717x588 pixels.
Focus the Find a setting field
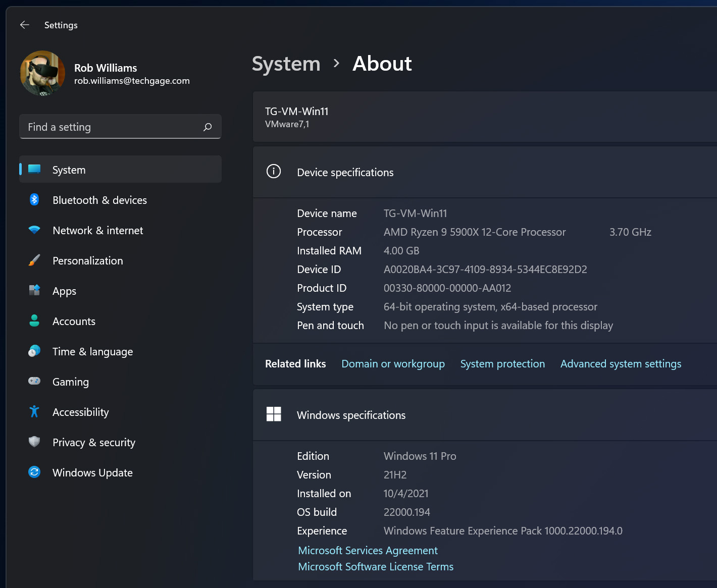click(x=120, y=127)
